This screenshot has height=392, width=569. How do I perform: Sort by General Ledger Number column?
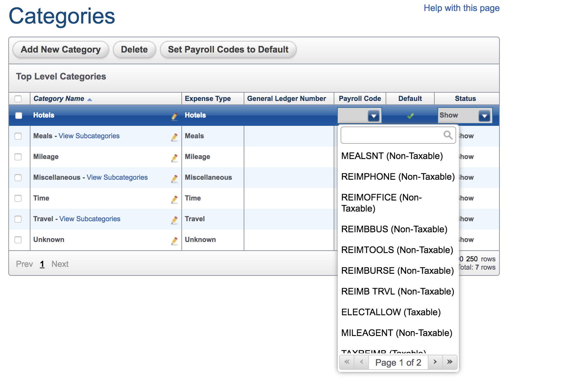[x=287, y=99]
